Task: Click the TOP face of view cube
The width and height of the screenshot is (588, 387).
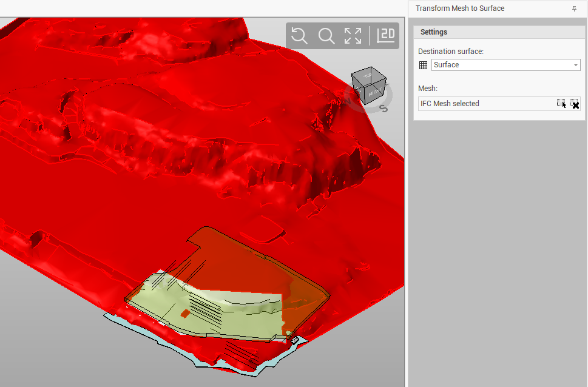Action: (367, 76)
